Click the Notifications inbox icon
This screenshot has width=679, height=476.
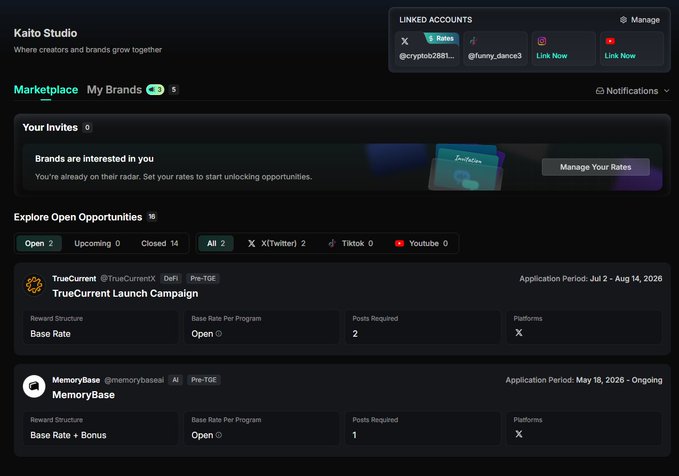pyautogui.click(x=600, y=91)
